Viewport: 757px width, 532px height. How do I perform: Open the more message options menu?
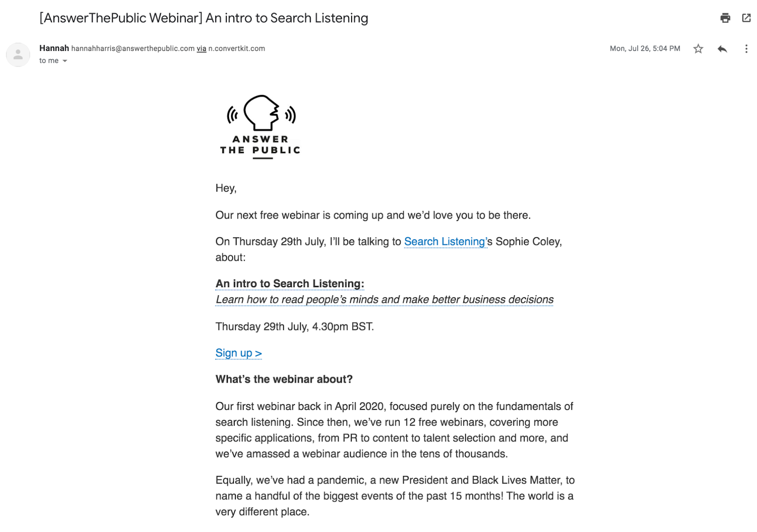coord(746,49)
